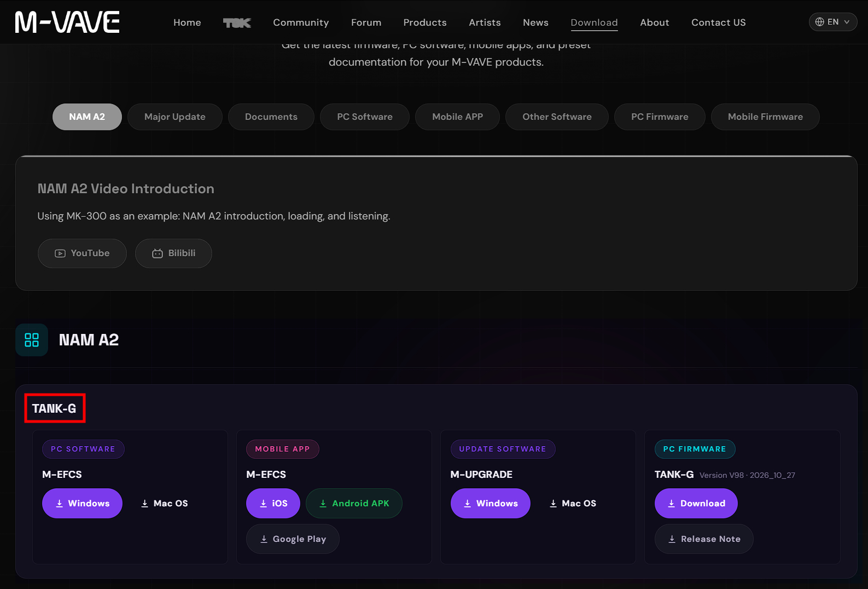This screenshot has height=589, width=868.
Task: Go to the About page
Action: (654, 22)
